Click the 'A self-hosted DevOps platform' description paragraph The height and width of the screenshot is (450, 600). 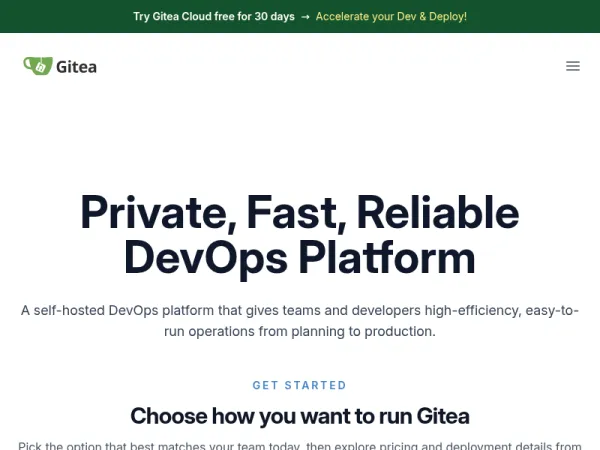(x=300, y=321)
